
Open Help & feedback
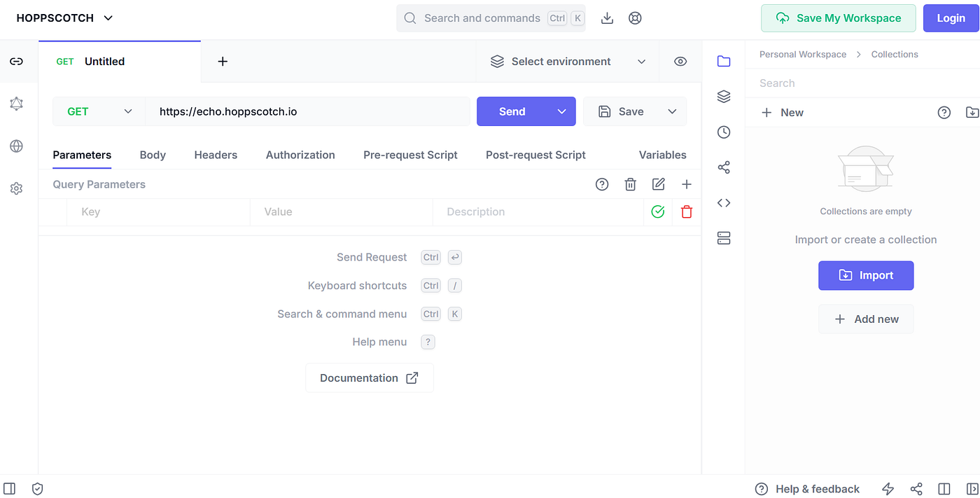[x=807, y=489]
